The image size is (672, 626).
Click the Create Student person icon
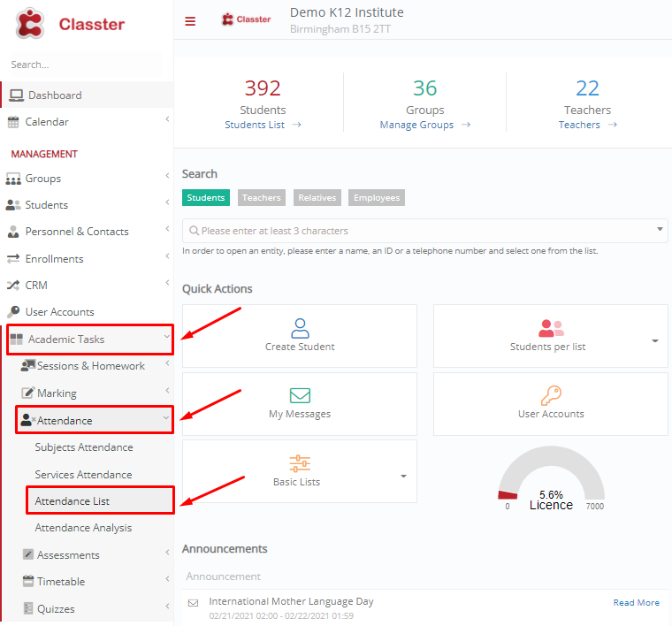point(300,328)
